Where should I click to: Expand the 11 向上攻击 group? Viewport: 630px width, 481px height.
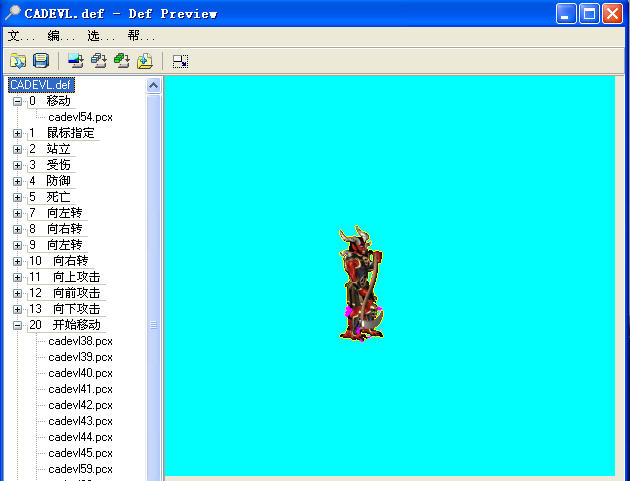coord(17,277)
